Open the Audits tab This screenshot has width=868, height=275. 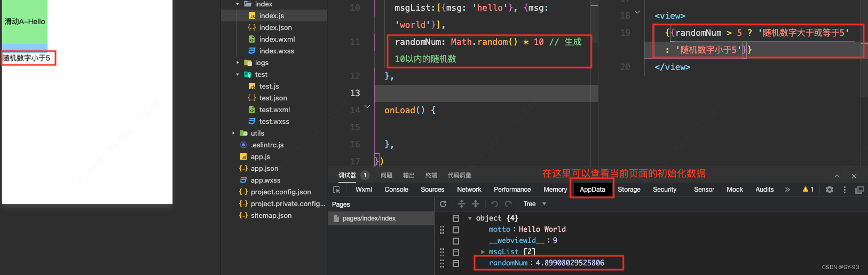coord(764,190)
